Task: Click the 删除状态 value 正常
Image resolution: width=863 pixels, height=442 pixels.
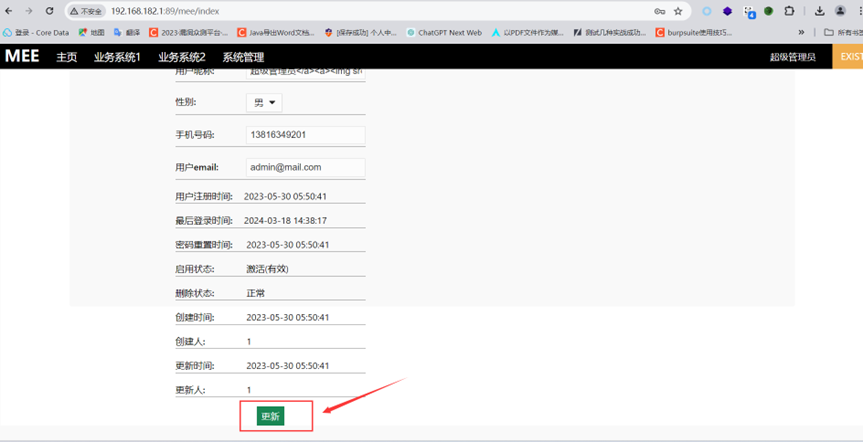Action: 255,293
